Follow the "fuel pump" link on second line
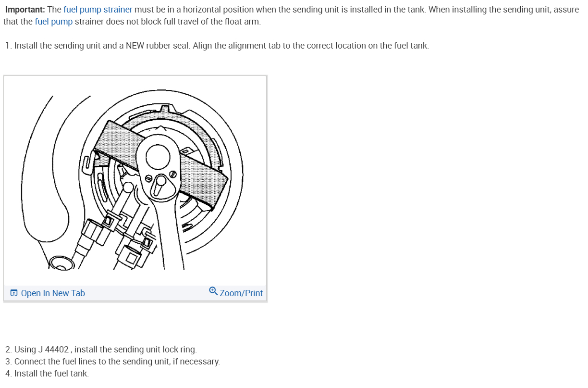588x388 pixels. (54, 22)
